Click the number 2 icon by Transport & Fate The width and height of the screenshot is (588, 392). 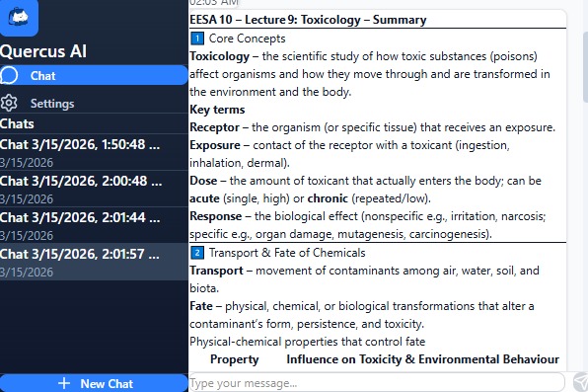click(197, 253)
